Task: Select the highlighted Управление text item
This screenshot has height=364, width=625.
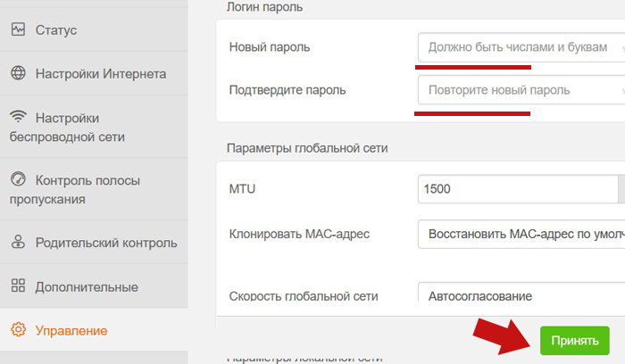Action: (x=71, y=331)
